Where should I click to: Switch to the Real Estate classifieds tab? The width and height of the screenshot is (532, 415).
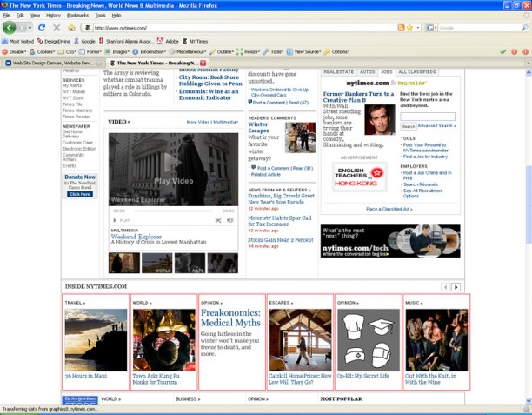click(x=338, y=71)
